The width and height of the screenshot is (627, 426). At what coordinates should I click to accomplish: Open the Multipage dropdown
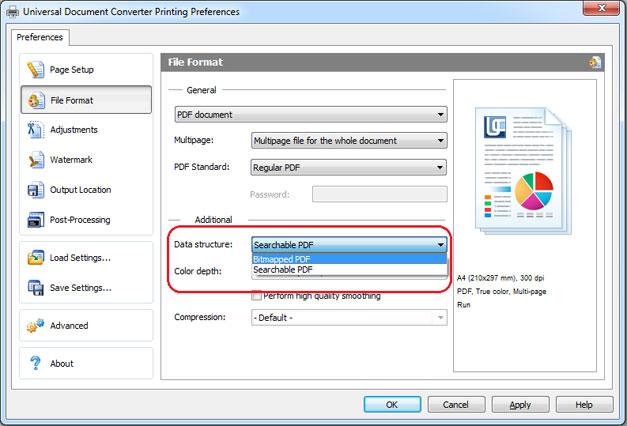click(x=348, y=141)
